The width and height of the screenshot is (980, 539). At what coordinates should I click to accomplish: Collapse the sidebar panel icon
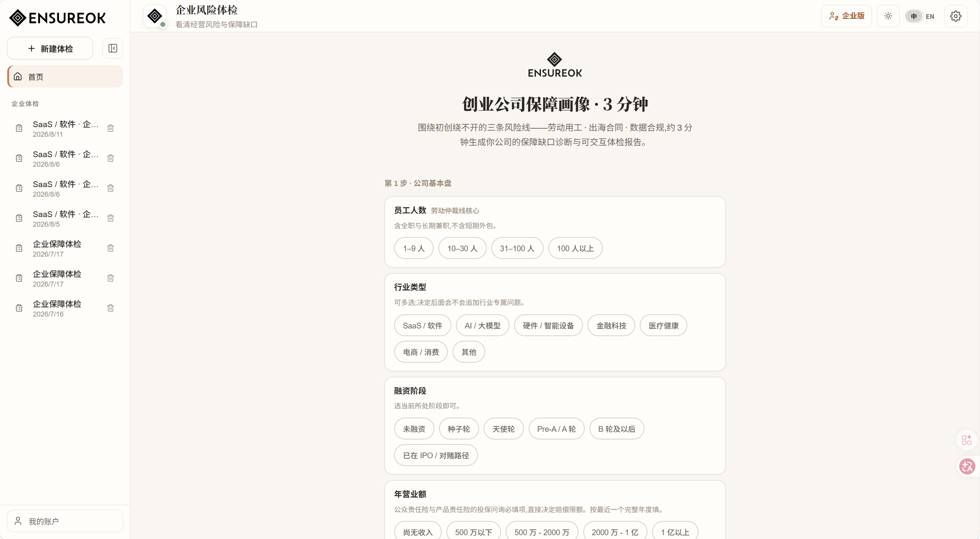(113, 48)
